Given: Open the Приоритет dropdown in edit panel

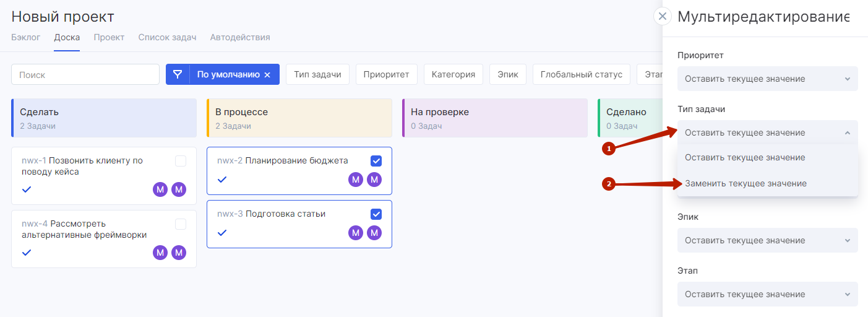Looking at the screenshot, I should (767, 79).
